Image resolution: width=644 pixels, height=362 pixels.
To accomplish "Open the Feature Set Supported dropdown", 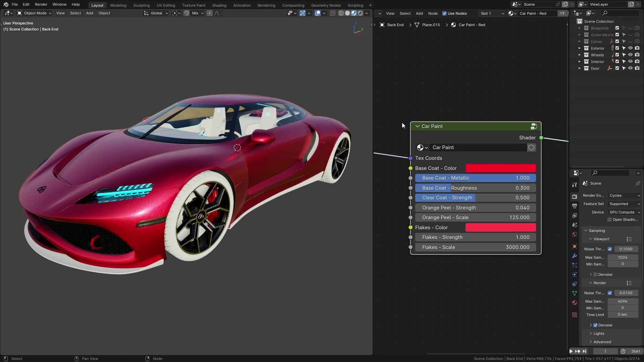I will click(x=624, y=204).
